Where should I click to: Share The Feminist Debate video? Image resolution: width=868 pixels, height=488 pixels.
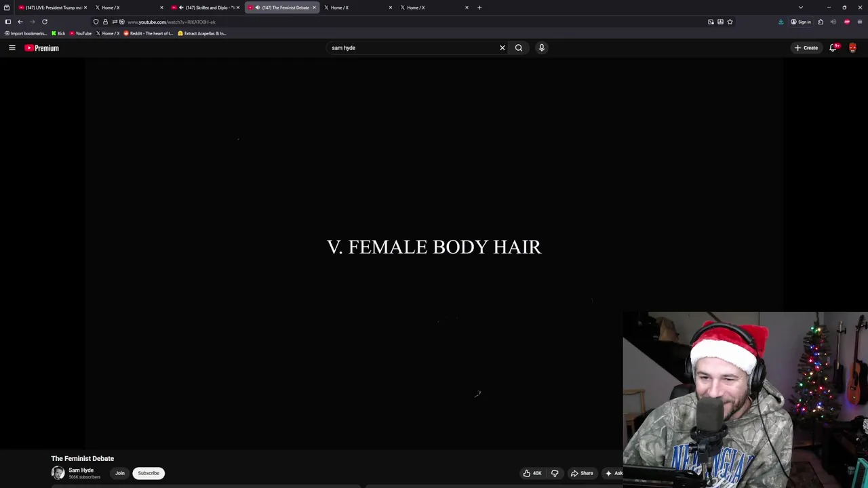click(582, 473)
